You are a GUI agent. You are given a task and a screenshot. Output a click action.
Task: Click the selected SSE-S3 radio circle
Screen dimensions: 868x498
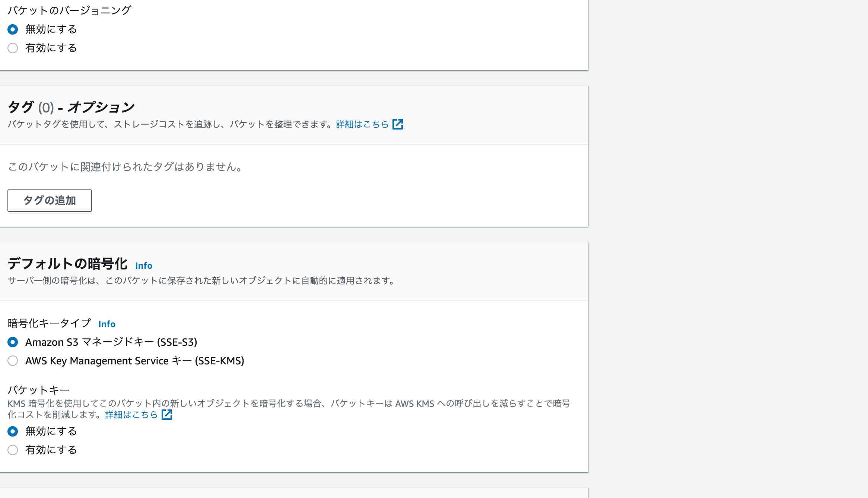(13, 342)
